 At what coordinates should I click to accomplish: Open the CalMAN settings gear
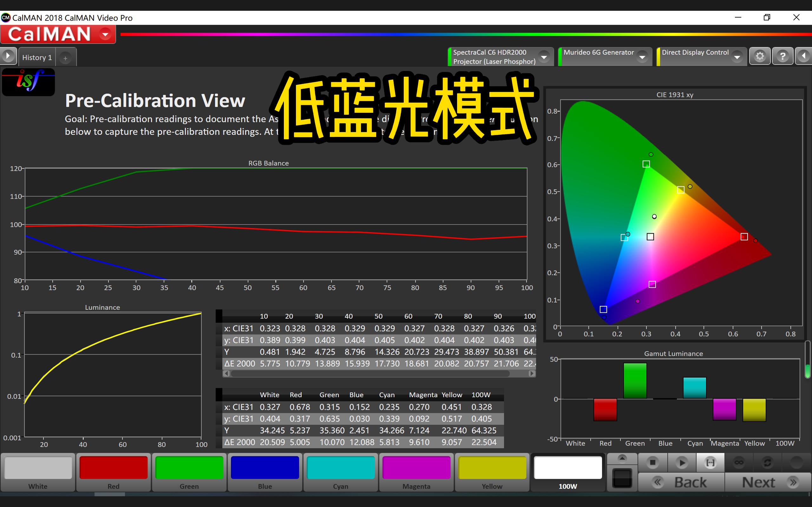pyautogui.click(x=760, y=56)
